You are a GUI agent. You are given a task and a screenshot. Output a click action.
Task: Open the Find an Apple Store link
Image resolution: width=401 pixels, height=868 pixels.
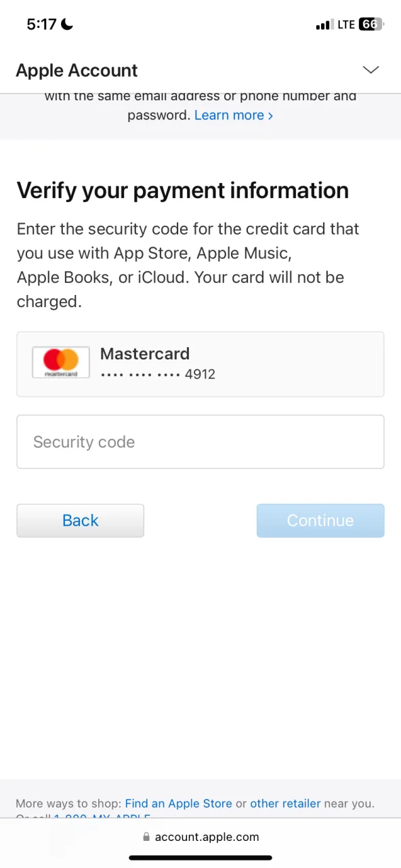179,804
